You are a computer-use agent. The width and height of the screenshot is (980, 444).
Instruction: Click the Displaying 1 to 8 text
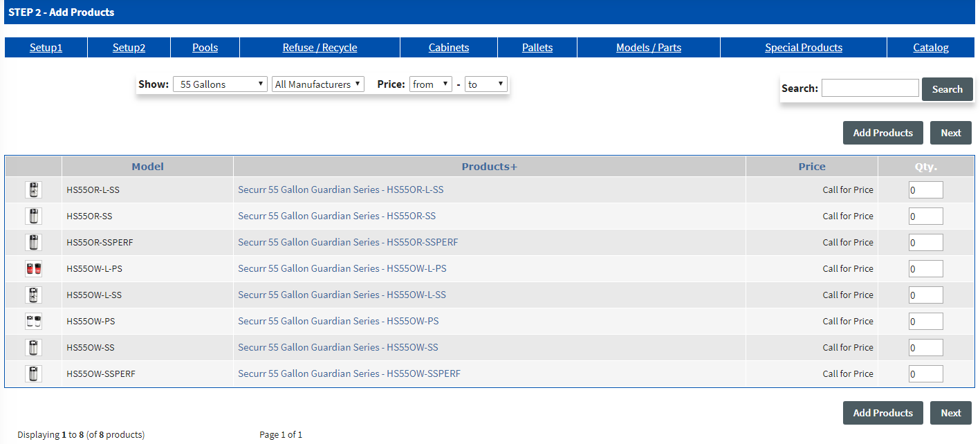[x=81, y=435]
